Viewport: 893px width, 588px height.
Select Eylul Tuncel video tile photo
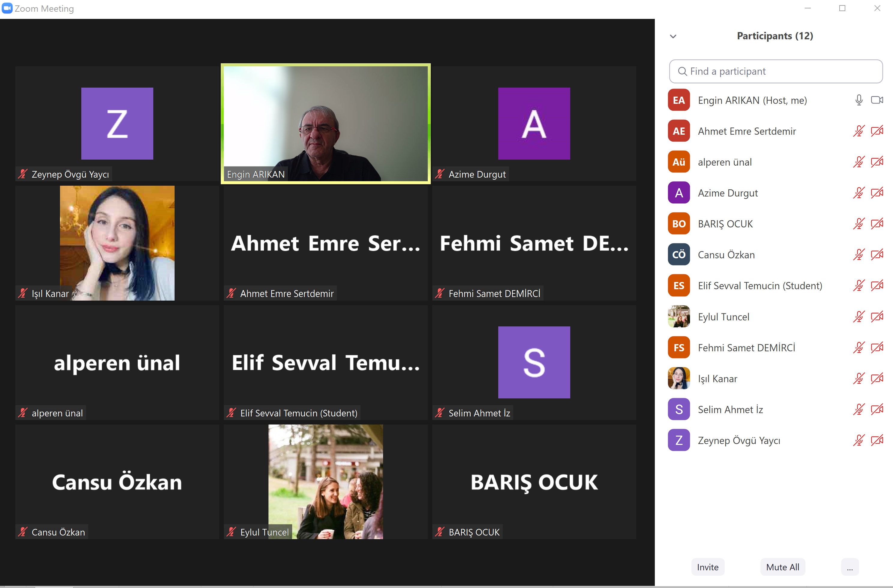(x=325, y=481)
